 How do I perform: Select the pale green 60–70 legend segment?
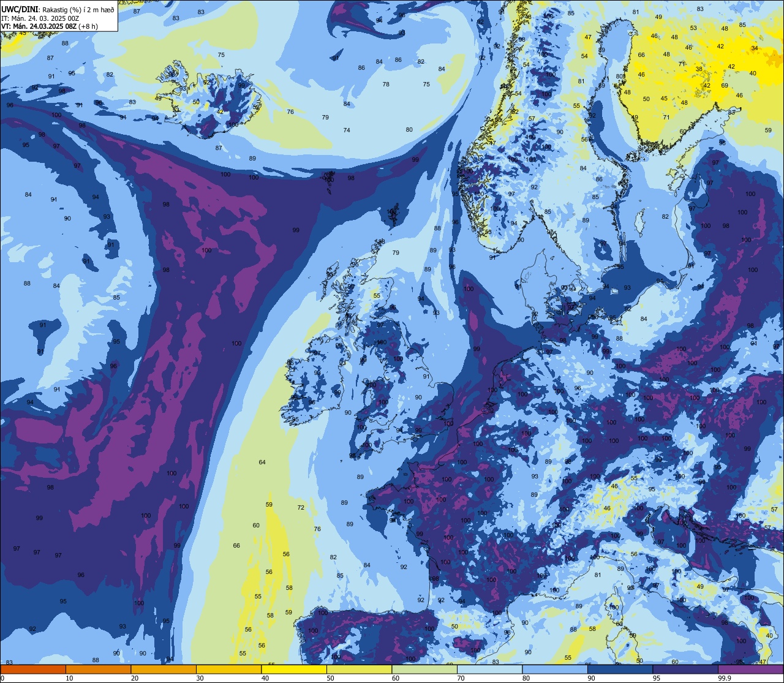pos(424,670)
